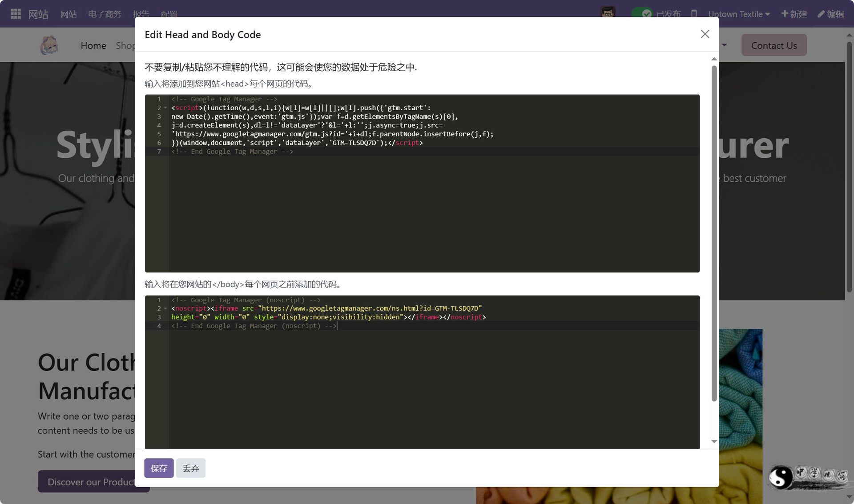This screenshot has width=854, height=504.
Task: Open the apps grid icon
Action: (16, 14)
